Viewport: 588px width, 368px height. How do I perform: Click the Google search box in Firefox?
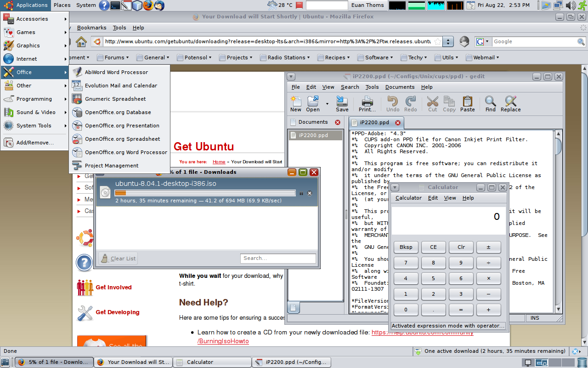pyautogui.click(x=534, y=41)
